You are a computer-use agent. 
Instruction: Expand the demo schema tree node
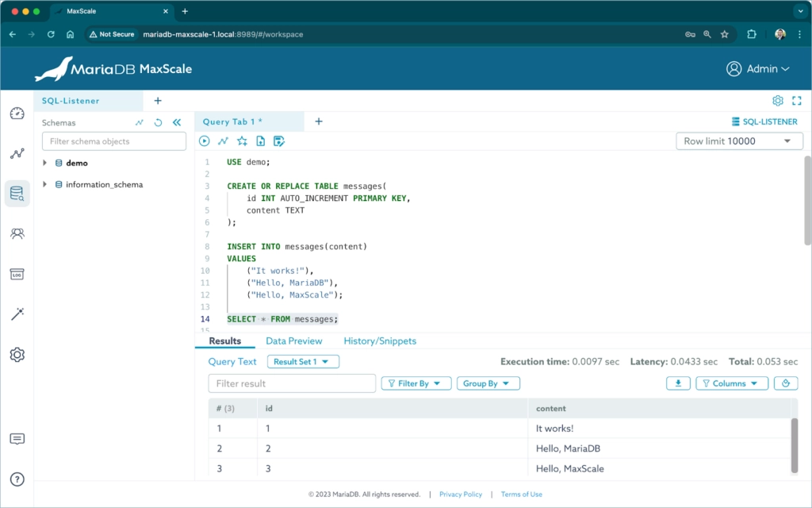point(45,164)
